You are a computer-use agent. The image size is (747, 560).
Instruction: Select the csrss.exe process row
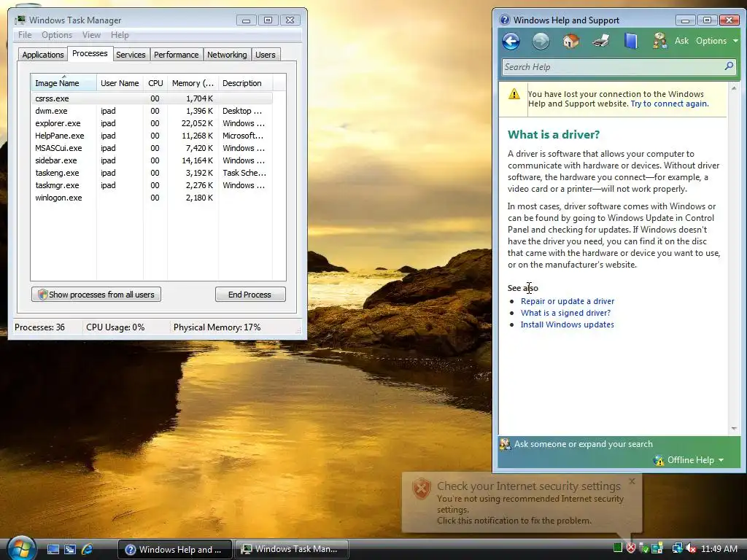pos(152,98)
